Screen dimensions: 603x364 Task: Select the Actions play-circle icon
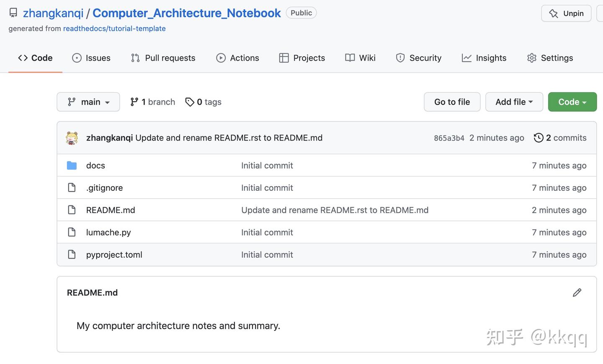[221, 58]
